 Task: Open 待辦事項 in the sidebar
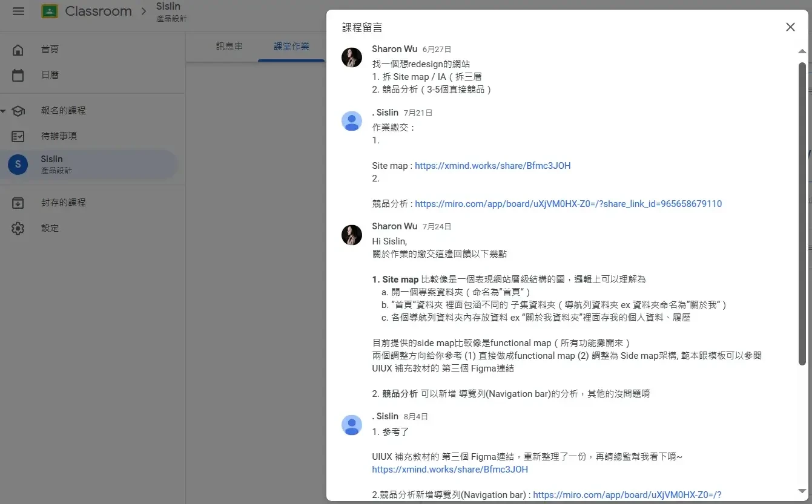[59, 136]
